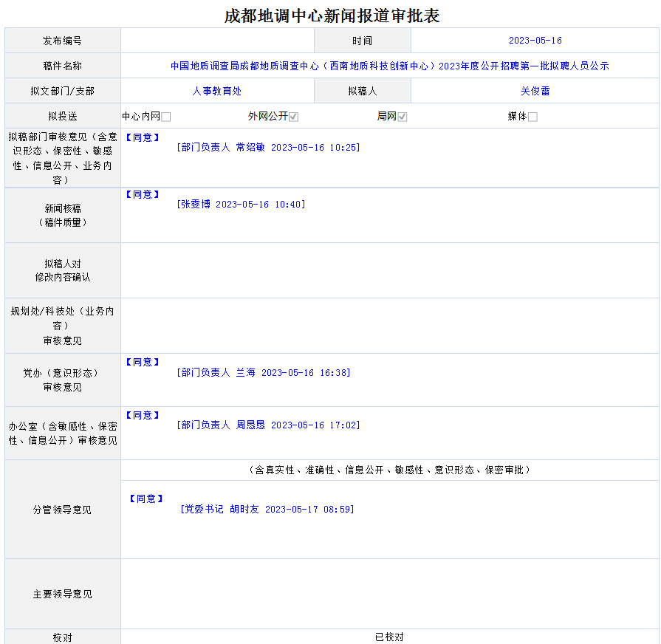The height and width of the screenshot is (644, 661).
Task: Click the 稿件名称 title text about 公开招聘
Action: point(389,66)
